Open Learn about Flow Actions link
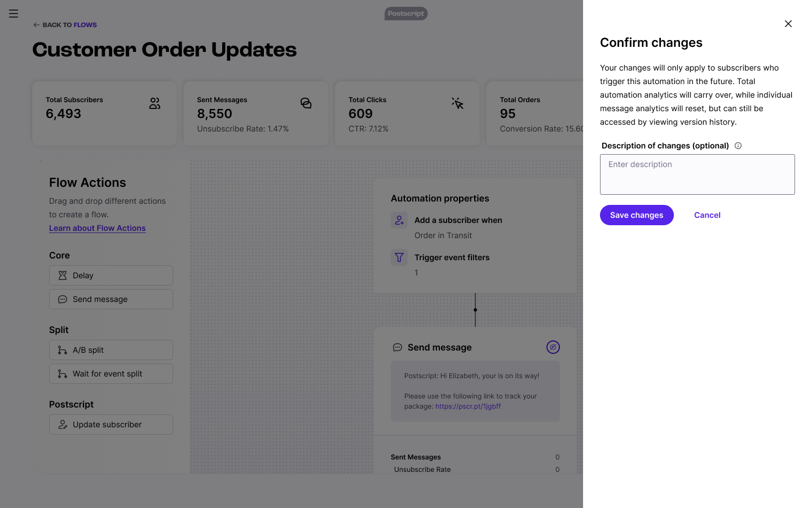This screenshot has width=812, height=508. click(x=98, y=228)
